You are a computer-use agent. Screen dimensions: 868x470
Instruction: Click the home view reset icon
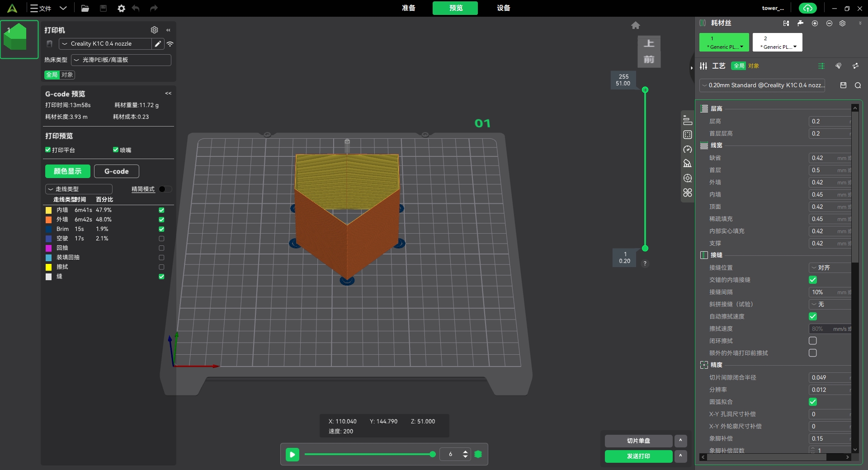[635, 25]
